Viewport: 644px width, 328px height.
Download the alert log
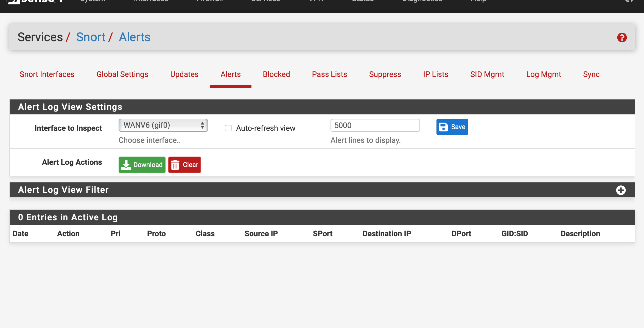click(x=142, y=165)
